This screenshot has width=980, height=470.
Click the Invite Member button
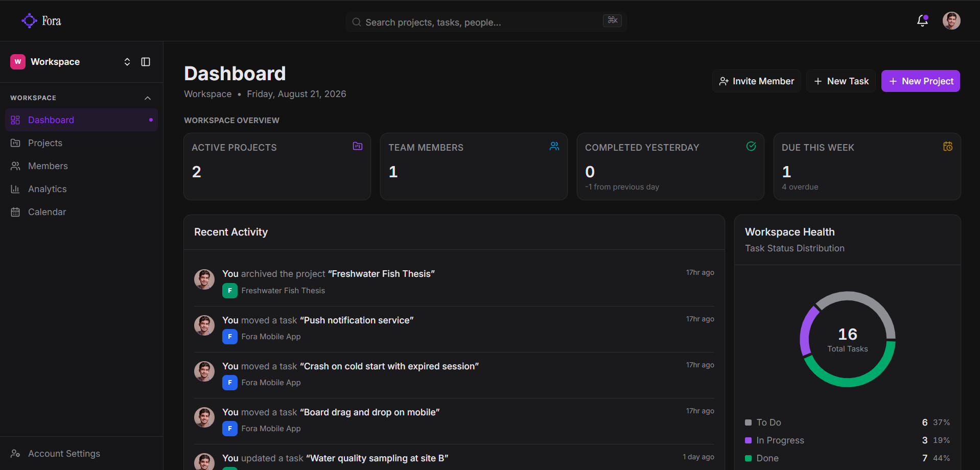(x=756, y=81)
